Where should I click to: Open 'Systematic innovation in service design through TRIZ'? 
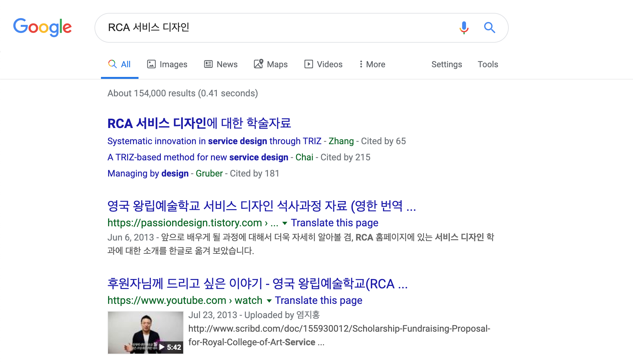coord(214,141)
